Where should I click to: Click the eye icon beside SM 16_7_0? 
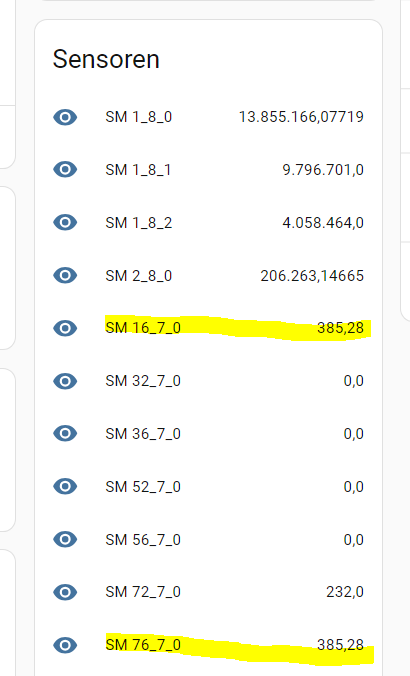[65, 328]
